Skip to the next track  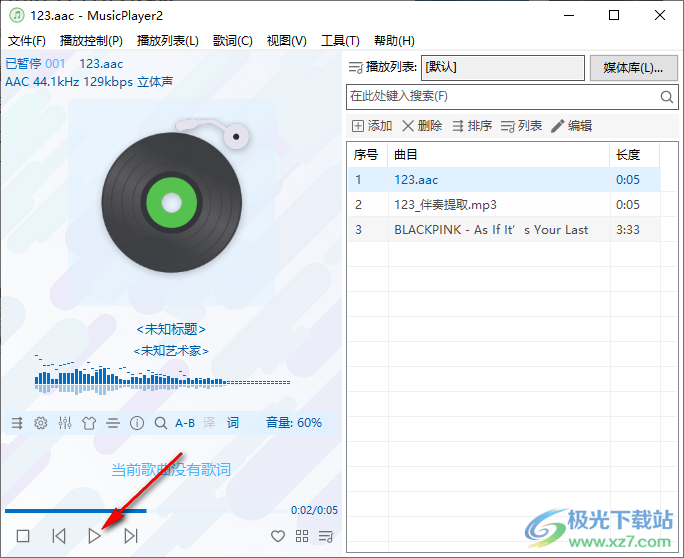[131, 536]
